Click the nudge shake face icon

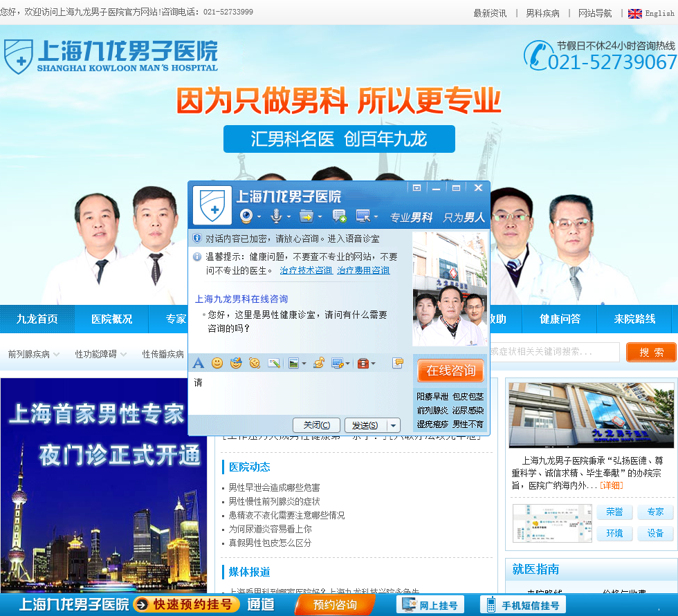(255, 363)
